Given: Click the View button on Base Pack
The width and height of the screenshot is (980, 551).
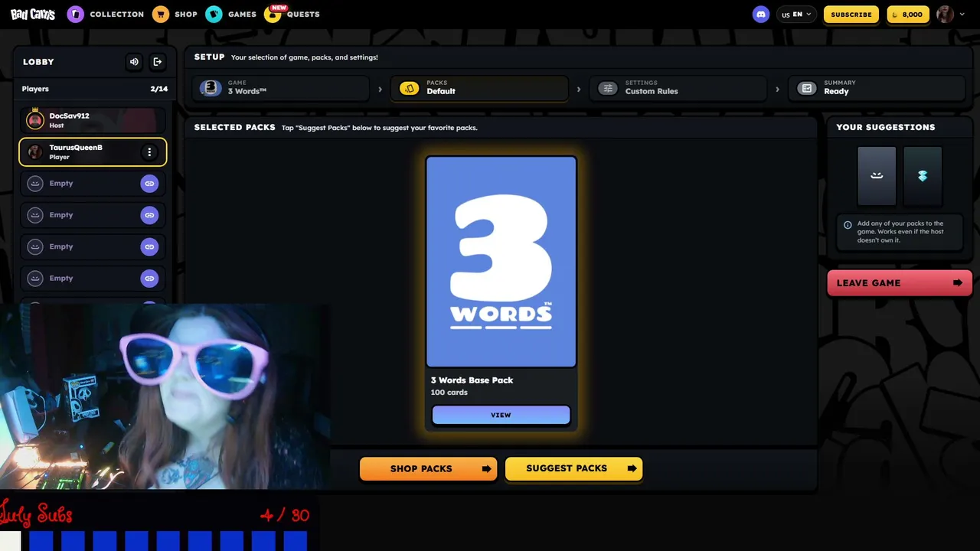Looking at the screenshot, I should 501,415.
